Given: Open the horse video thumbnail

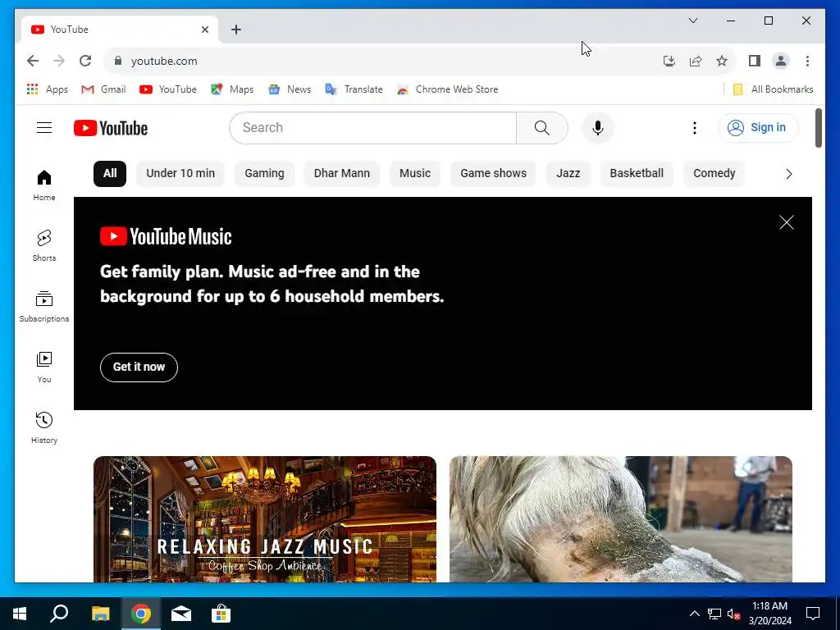Looking at the screenshot, I should tap(620, 519).
